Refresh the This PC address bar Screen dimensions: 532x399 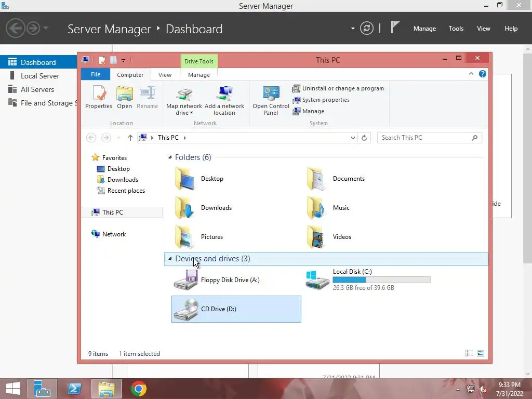364,138
